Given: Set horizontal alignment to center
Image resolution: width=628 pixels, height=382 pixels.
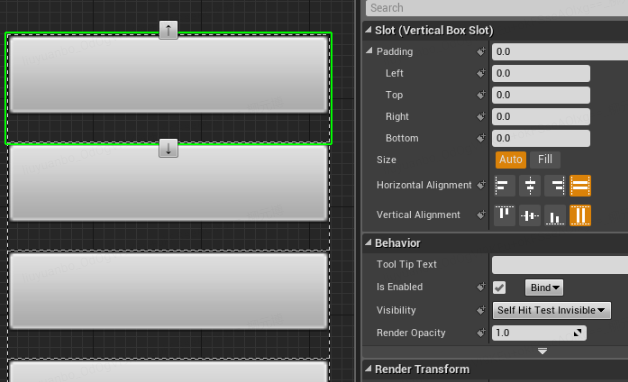Looking at the screenshot, I should tap(530, 185).
